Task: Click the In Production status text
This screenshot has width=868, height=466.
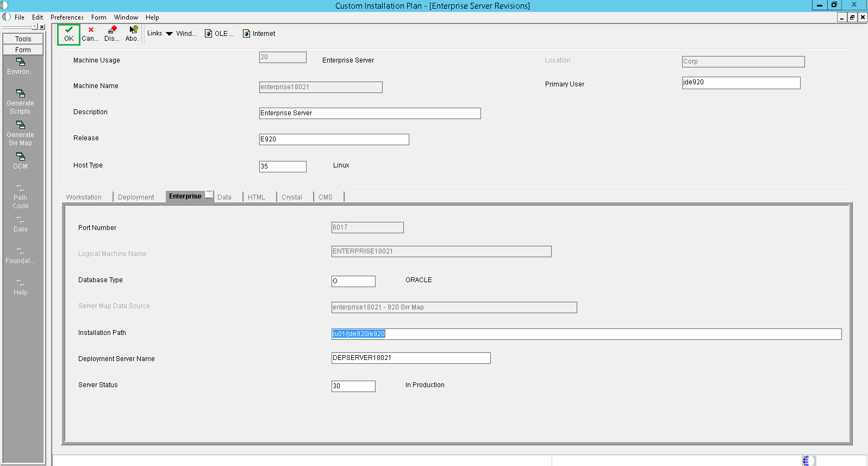Action: pyautogui.click(x=425, y=385)
